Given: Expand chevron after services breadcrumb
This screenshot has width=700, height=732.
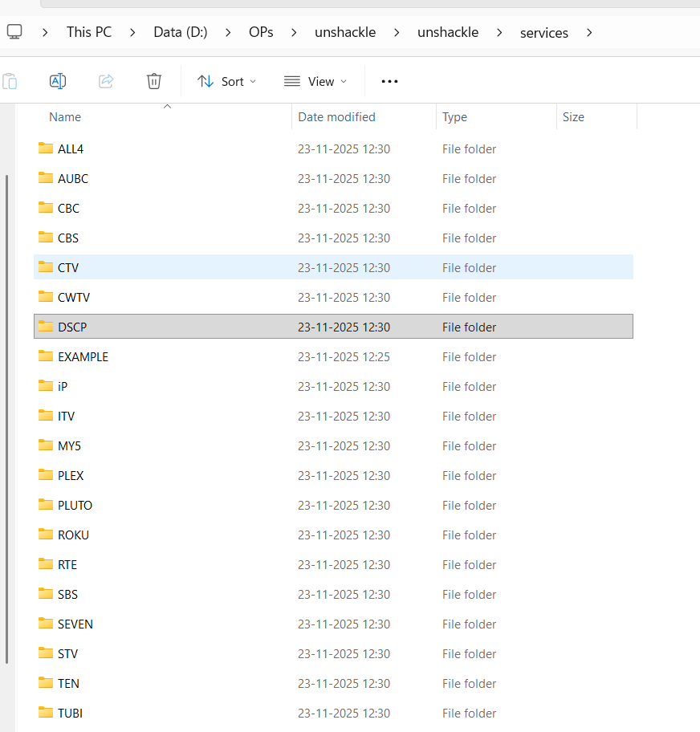Looking at the screenshot, I should (x=589, y=33).
